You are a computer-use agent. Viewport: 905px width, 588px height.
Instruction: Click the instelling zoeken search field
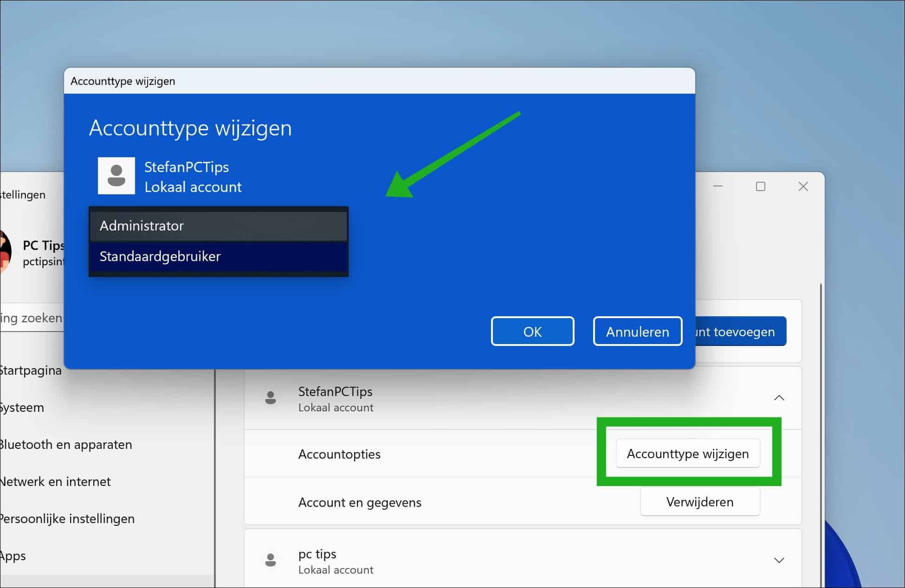pyautogui.click(x=30, y=318)
